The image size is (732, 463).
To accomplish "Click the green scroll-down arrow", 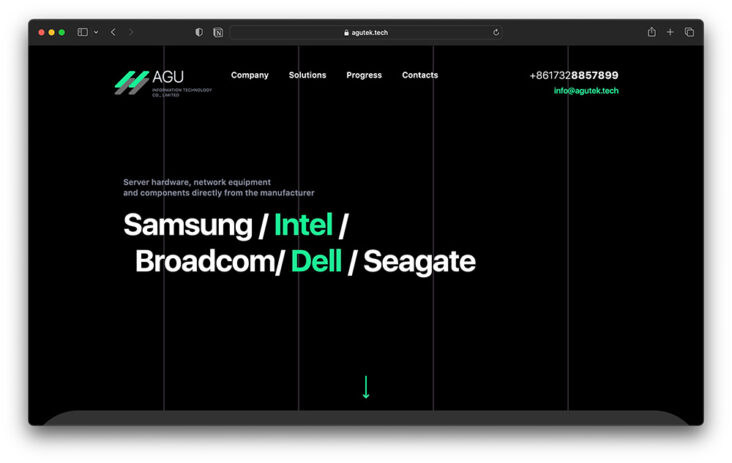I will [x=366, y=387].
